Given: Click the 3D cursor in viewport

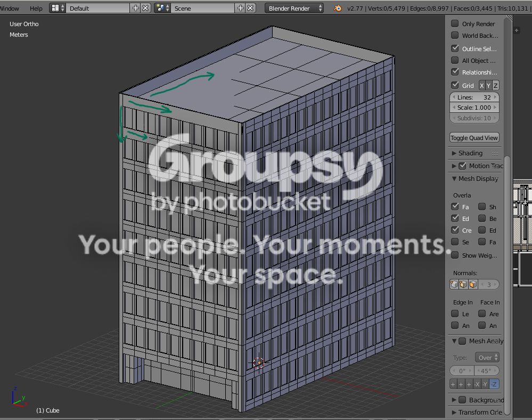Looking at the screenshot, I should (259, 363).
